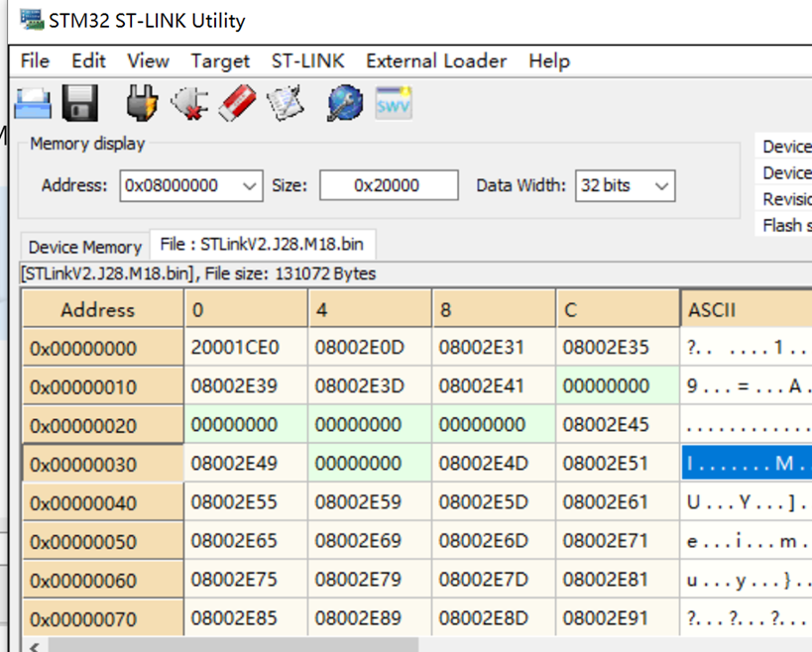812x652 pixels.
Task: Click the column header labeled 4
Action: (x=370, y=309)
